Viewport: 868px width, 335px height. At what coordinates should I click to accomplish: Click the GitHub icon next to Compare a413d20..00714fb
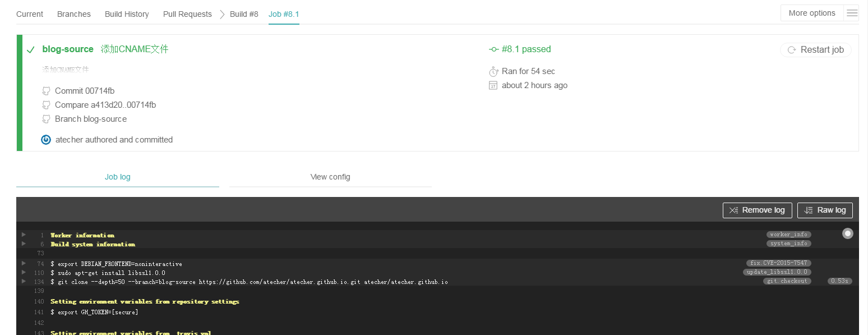coord(46,105)
